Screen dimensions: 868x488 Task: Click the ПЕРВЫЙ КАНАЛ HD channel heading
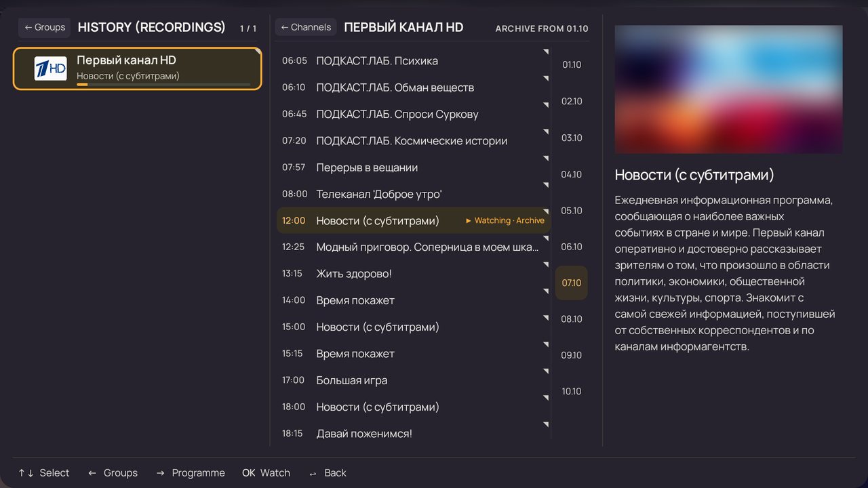pos(404,27)
